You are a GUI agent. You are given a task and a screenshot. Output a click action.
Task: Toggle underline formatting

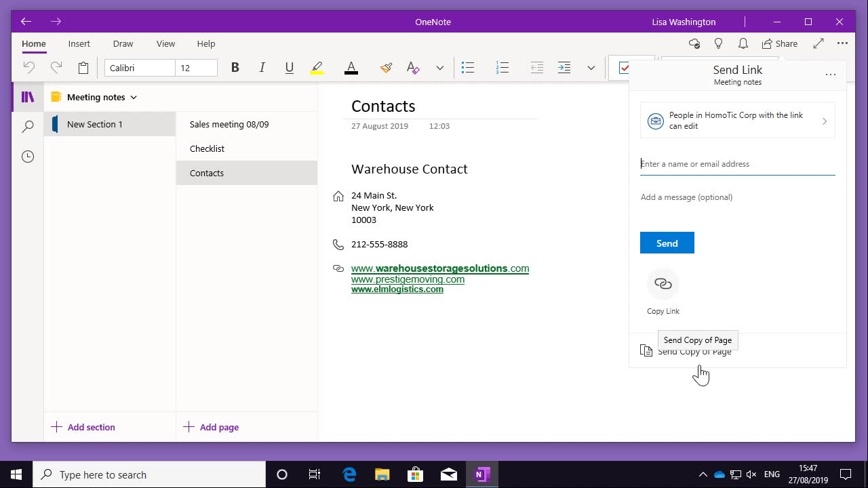(290, 68)
